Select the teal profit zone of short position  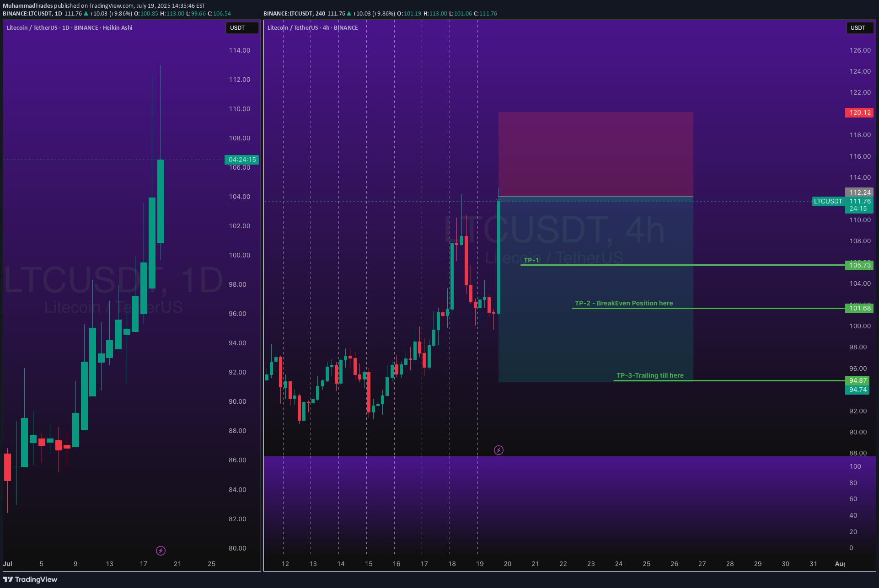point(595,289)
